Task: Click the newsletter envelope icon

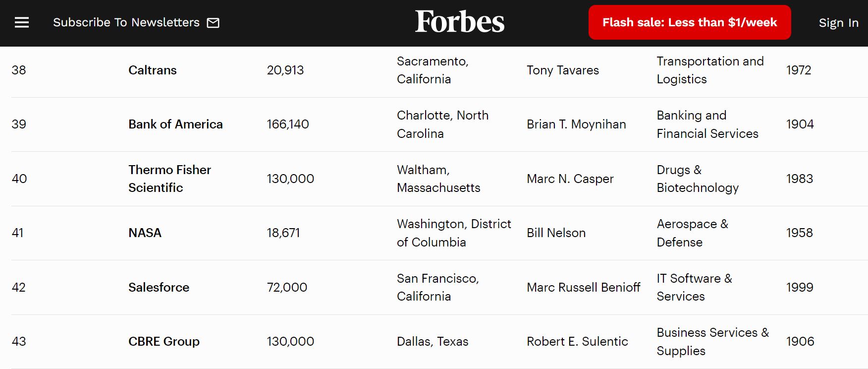Action: (213, 23)
